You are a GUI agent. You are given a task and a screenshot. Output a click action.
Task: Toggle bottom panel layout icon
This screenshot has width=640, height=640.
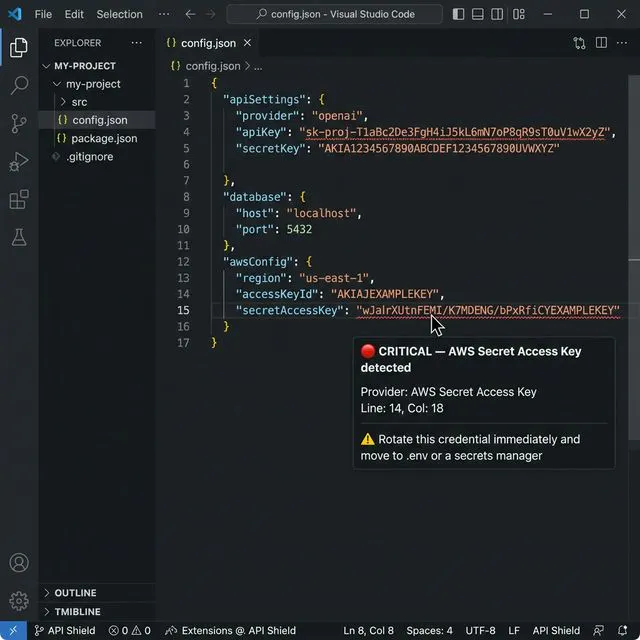click(478, 14)
